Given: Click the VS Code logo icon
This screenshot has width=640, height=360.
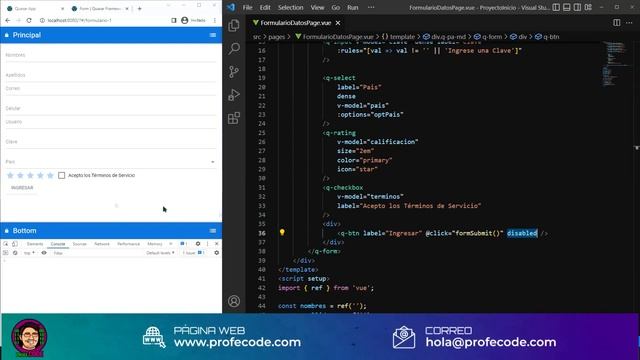Looking at the screenshot, I should click(x=231, y=7).
